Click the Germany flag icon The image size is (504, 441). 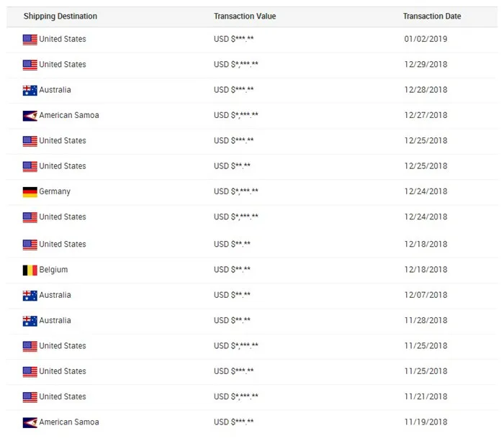click(x=30, y=192)
